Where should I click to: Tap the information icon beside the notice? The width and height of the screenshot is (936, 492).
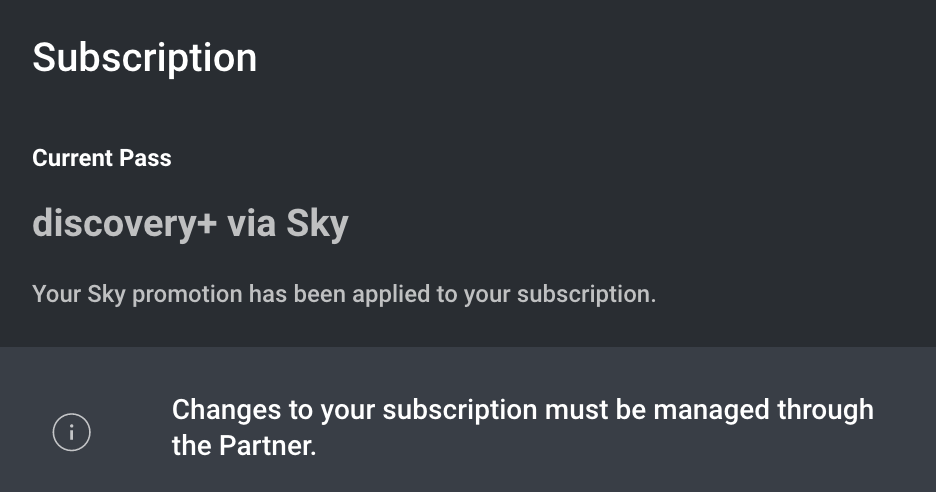(x=72, y=432)
